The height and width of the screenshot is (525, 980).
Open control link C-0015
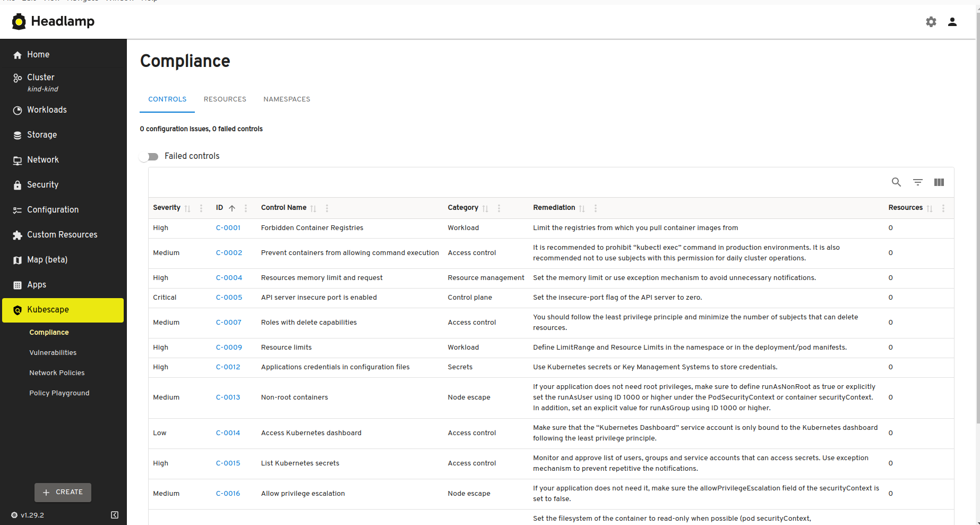point(228,463)
